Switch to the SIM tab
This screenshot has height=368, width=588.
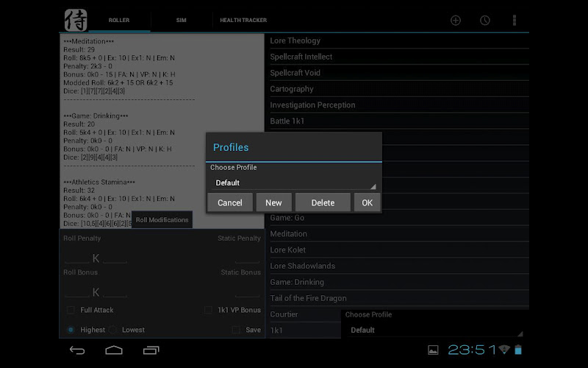click(181, 21)
